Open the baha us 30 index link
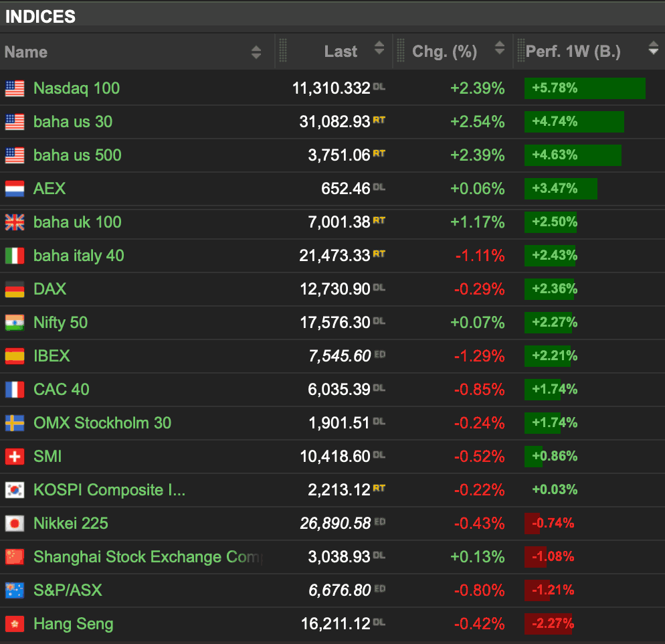Image resolution: width=665 pixels, height=644 pixels. tap(73, 122)
